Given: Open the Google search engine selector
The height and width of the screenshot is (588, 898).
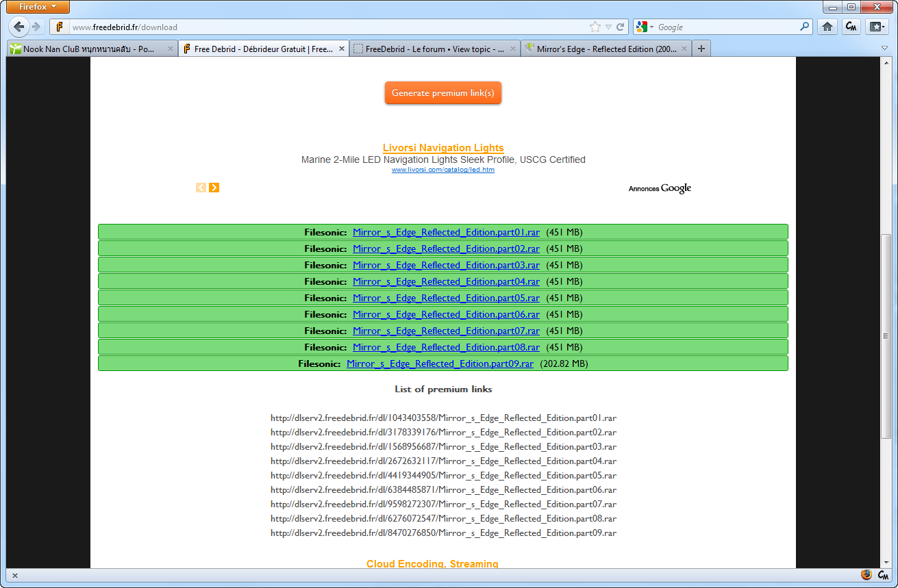Looking at the screenshot, I should [x=645, y=27].
